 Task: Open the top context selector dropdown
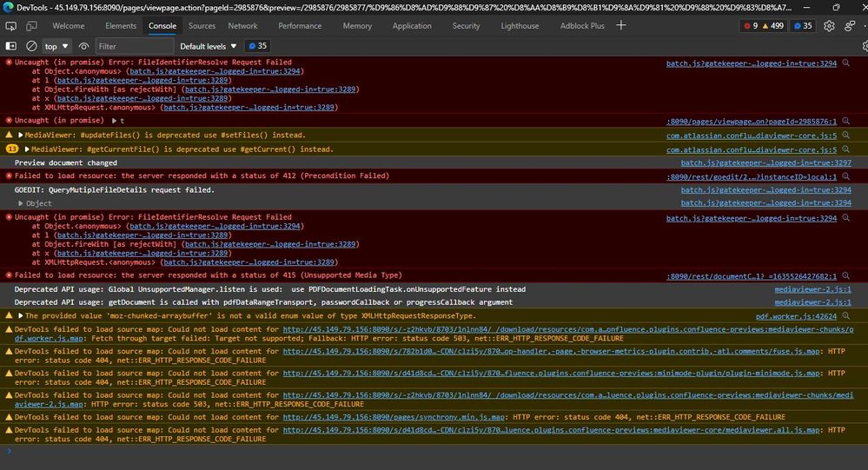(56, 46)
